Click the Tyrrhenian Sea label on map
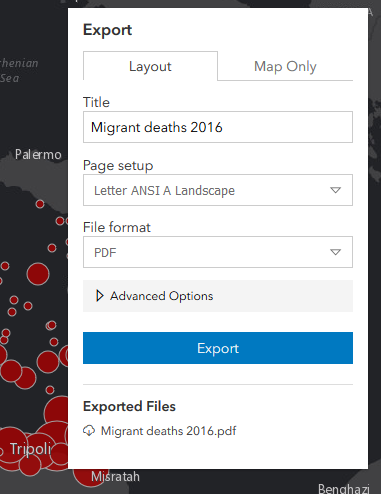Screen dimensions: 381x494 tap(19, 71)
